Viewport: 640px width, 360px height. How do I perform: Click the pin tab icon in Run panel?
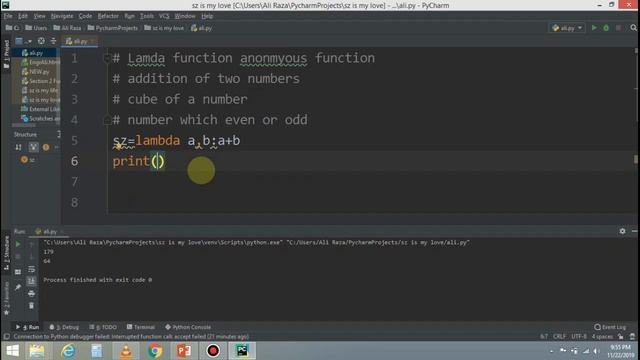pos(18,287)
